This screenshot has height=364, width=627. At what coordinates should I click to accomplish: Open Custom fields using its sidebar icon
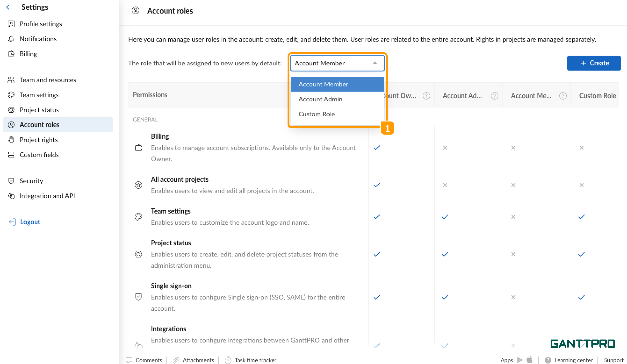coord(11,155)
